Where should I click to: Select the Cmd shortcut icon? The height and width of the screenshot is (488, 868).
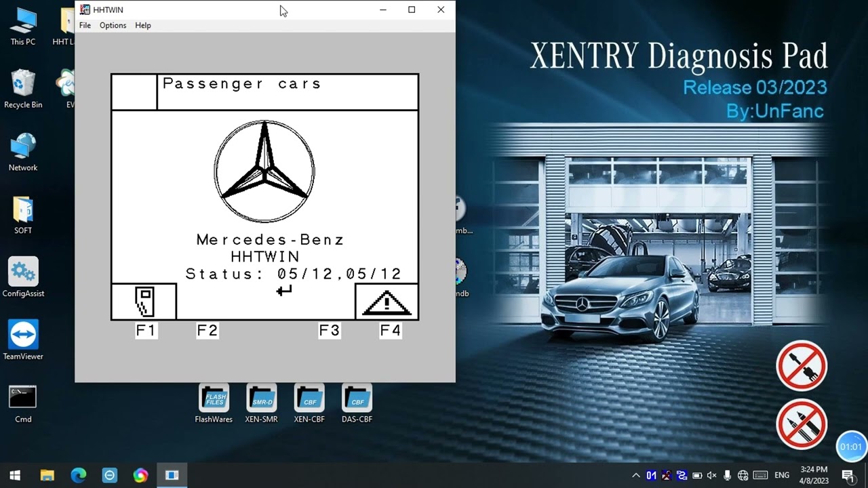point(23,404)
